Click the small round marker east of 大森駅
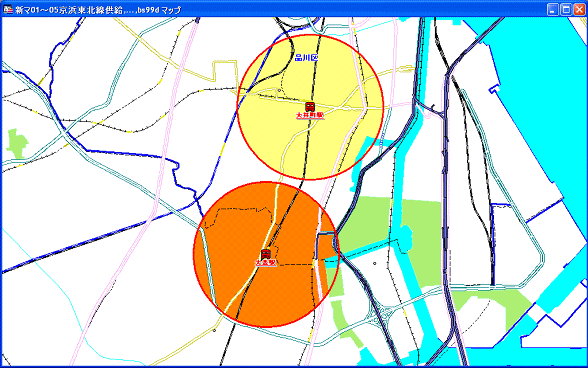Screen dimensions: 588x368 pyautogui.click(x=374, y=264)
